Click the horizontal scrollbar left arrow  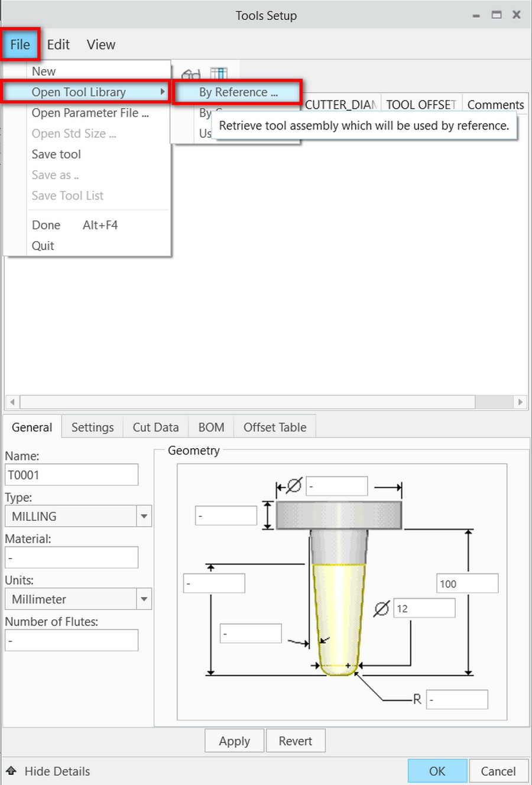coord(12,402)
